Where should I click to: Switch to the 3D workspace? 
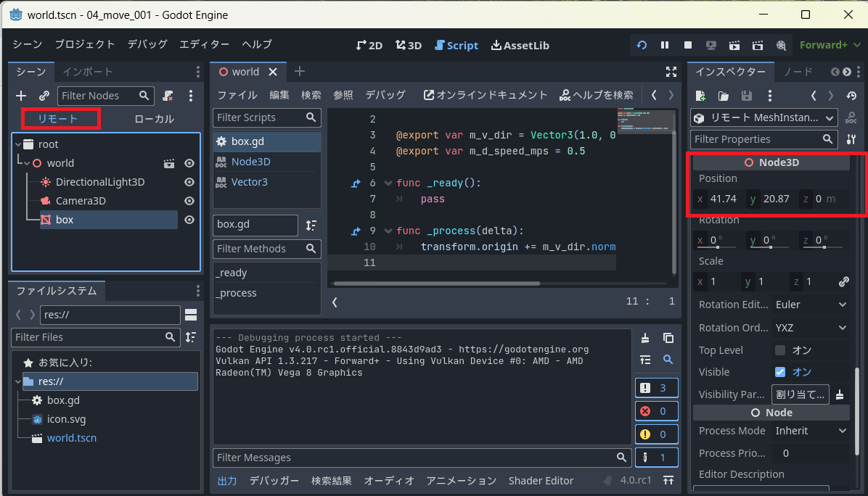pyautogui.click(x=409, y=46)
